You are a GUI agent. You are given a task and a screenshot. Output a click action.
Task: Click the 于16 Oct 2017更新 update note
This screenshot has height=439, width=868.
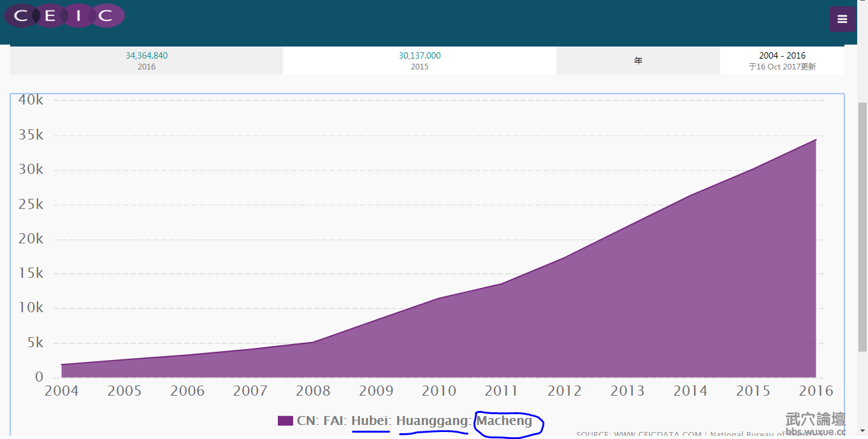[x=782, y=66]
